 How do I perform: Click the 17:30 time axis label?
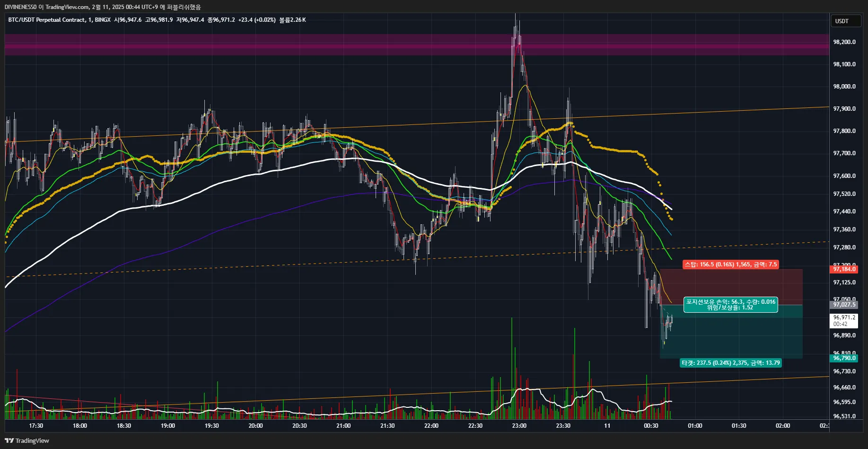[x=36, y=426]
